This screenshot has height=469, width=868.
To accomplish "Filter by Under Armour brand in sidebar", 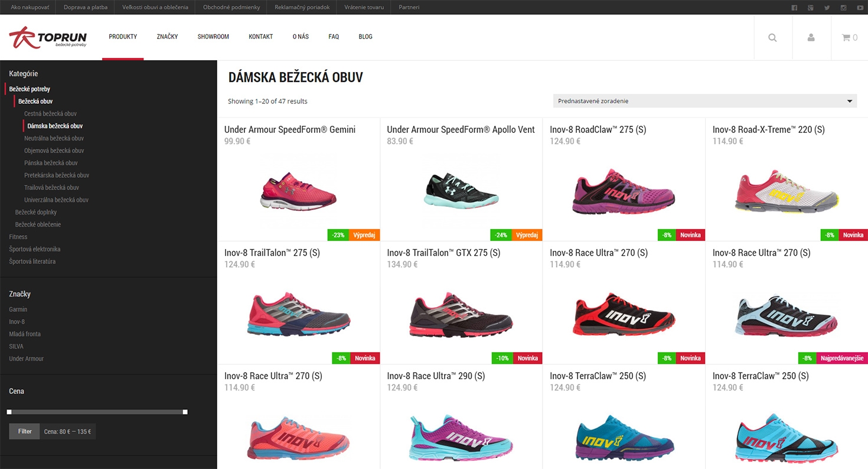I will tap(27, 359).
